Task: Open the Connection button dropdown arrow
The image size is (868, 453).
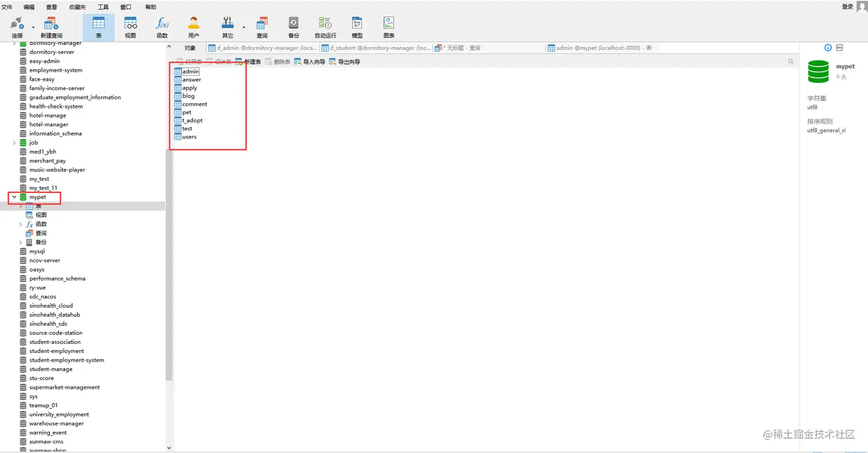Action: (x=33, y=27)
